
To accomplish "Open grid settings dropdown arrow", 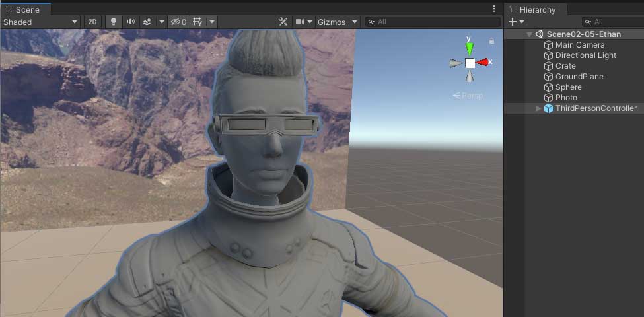I will point(212,22).
